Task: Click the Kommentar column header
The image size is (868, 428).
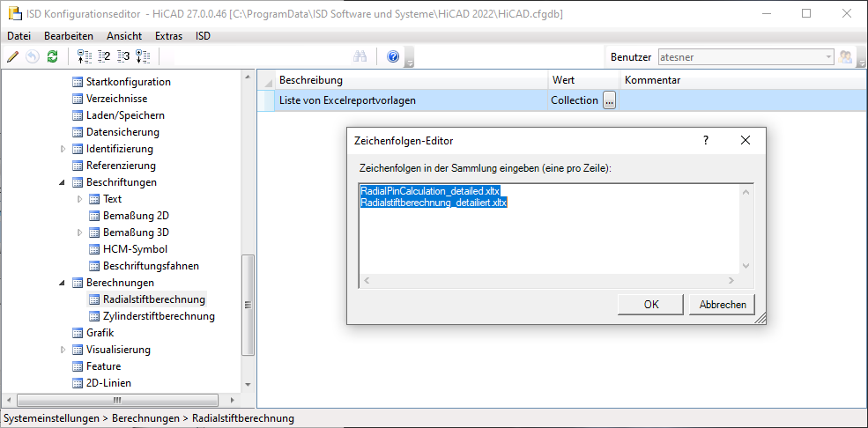Action: click(743, 80)
